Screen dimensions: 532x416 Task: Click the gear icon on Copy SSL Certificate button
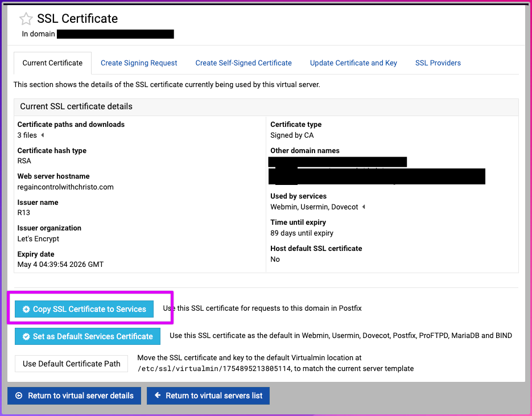(x=26, y=309)
